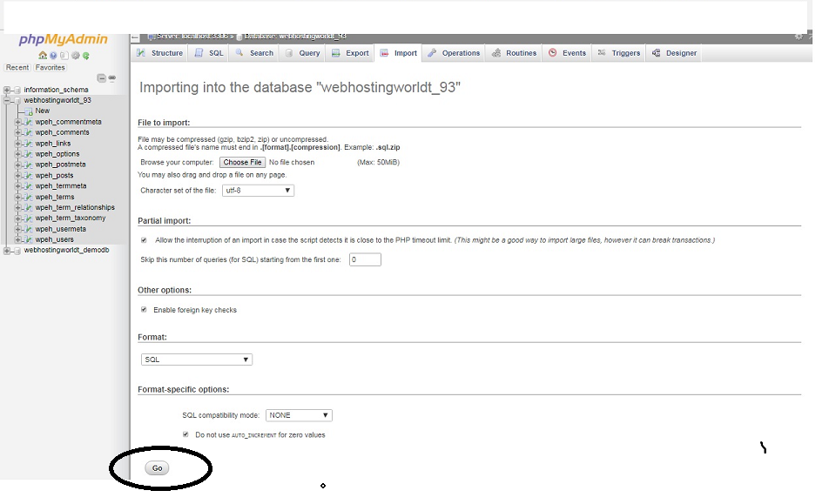Click the Home icon under phpMyAdmin logo
The image size is (836, 504).
pyautogui.click(x=43, y=56)
